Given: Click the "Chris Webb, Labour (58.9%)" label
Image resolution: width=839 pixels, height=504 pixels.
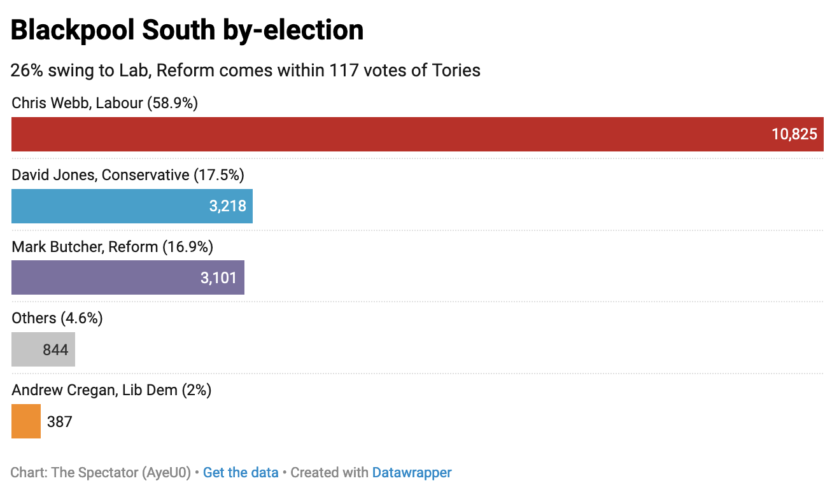Looking at the screenshot, I should pos(105,103).
